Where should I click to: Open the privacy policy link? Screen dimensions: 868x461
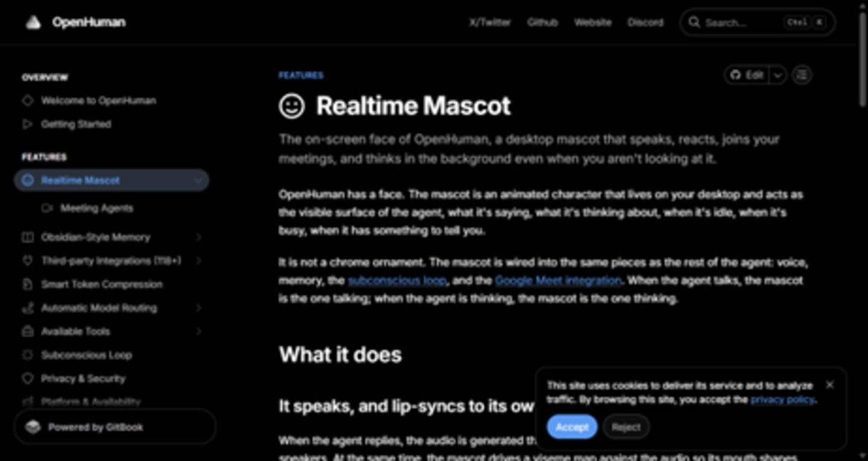782,400
